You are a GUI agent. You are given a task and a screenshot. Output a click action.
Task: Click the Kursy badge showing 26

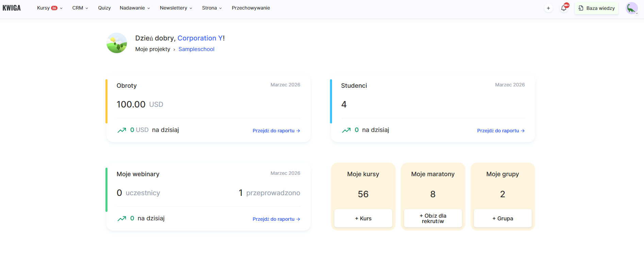(54, 8)
